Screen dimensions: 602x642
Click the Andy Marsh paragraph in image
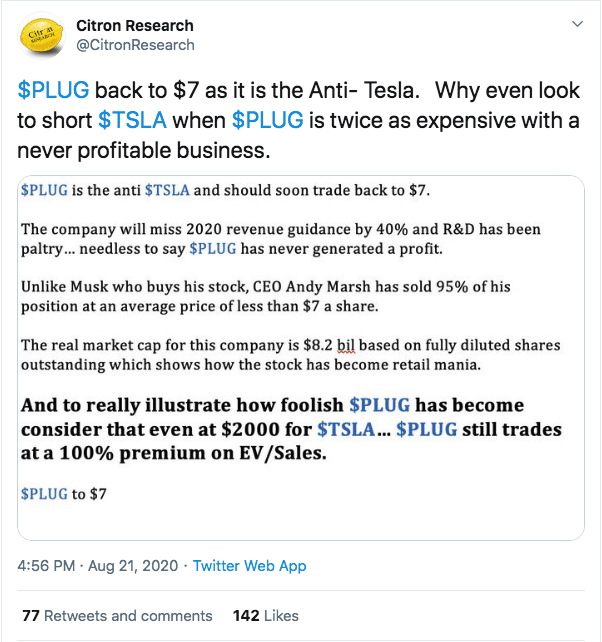(265, 296)
